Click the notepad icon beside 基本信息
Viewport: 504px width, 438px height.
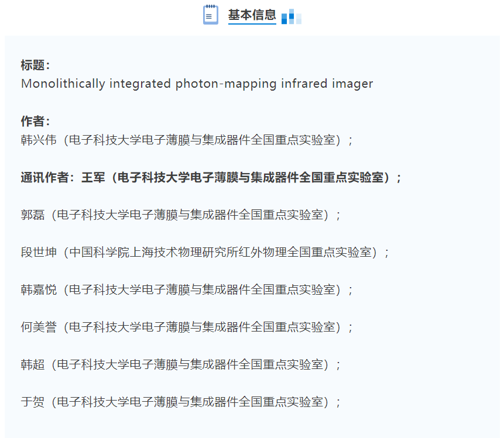click(211, 15)
